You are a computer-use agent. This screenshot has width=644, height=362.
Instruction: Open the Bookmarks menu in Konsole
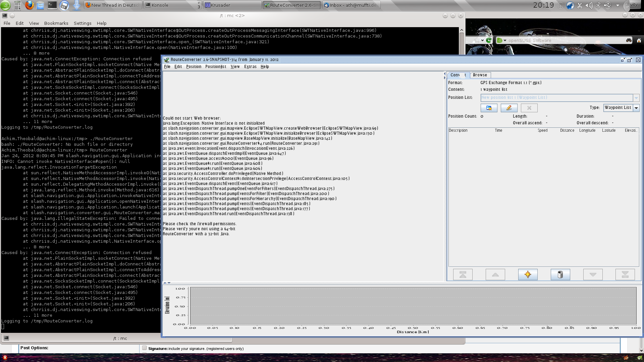(56, 23)
